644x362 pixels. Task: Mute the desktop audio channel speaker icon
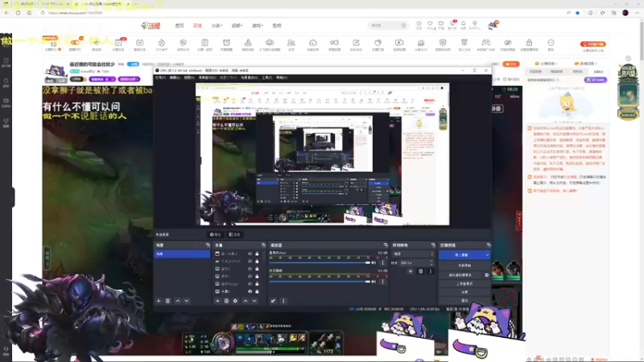374,282
